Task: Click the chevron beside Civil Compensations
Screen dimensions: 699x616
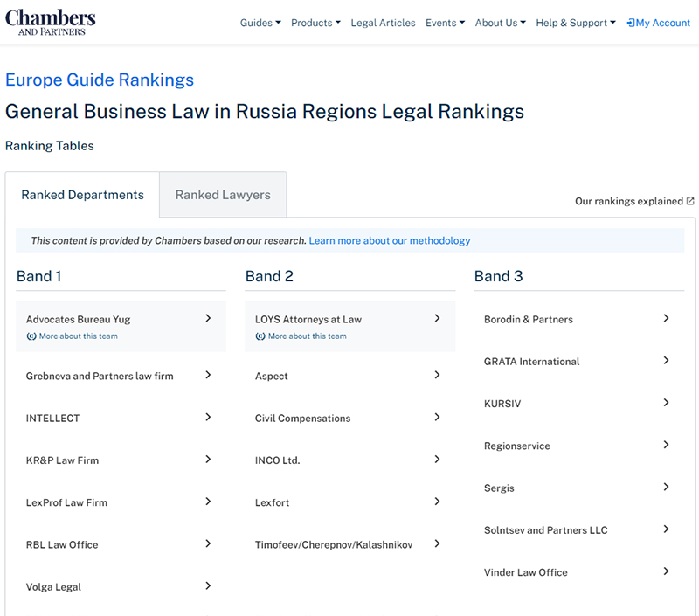Action: coord(438,417)
